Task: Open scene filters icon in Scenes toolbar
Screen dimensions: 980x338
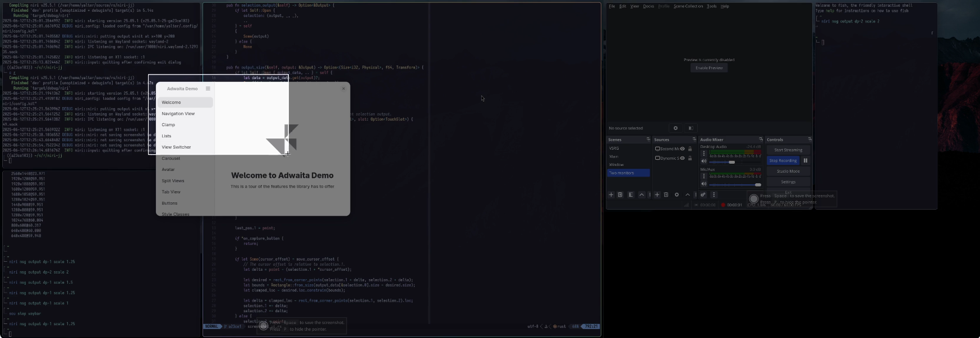Action: [631, 195]
